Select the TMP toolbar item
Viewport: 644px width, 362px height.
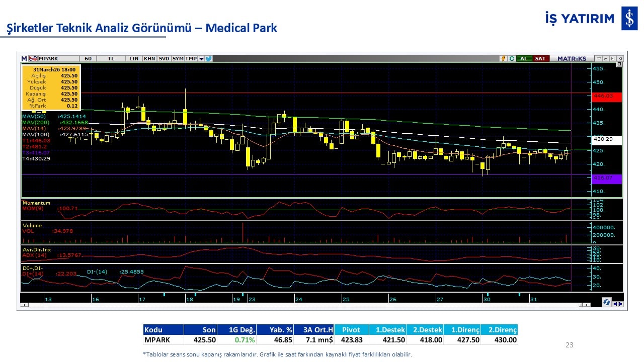coord(191,59)
